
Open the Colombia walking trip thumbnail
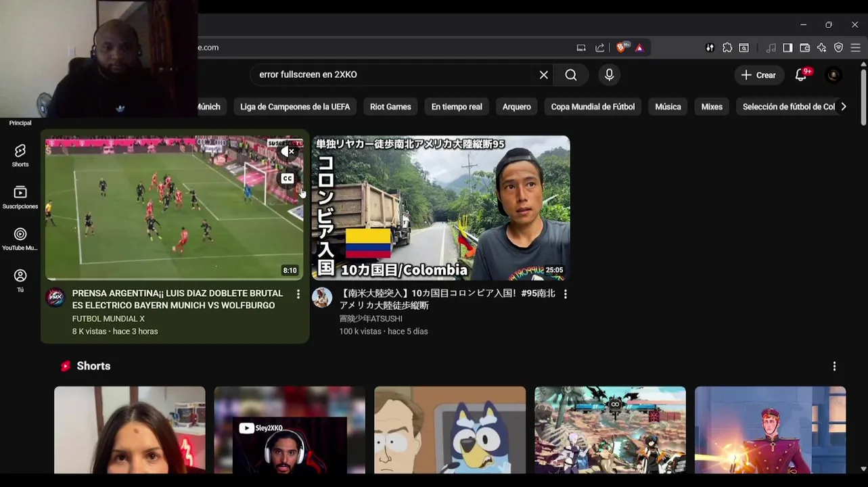point(441,208)
